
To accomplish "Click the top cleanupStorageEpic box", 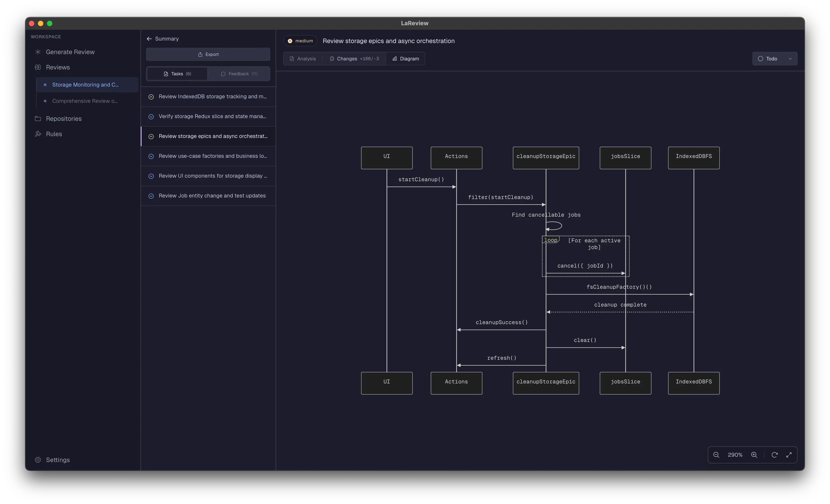I will click(546, 158).
